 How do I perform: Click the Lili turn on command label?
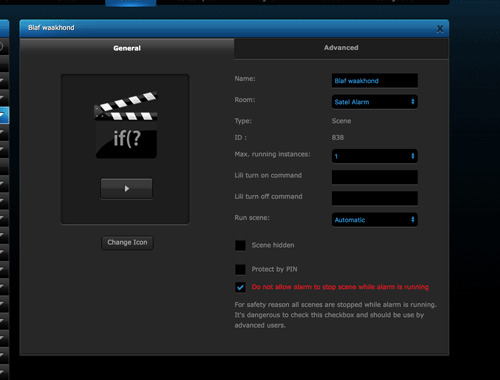pyautogui.click(x=268, y=175)
